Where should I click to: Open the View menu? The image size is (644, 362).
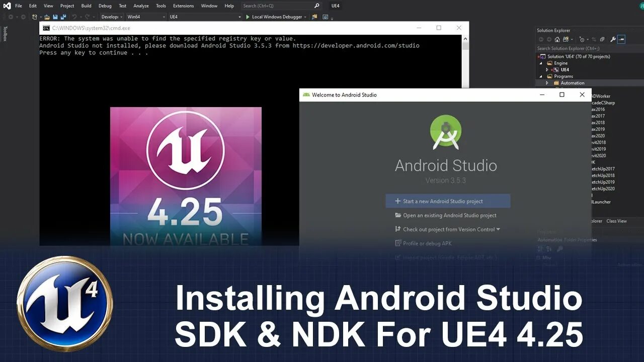[x=48, y=6]
